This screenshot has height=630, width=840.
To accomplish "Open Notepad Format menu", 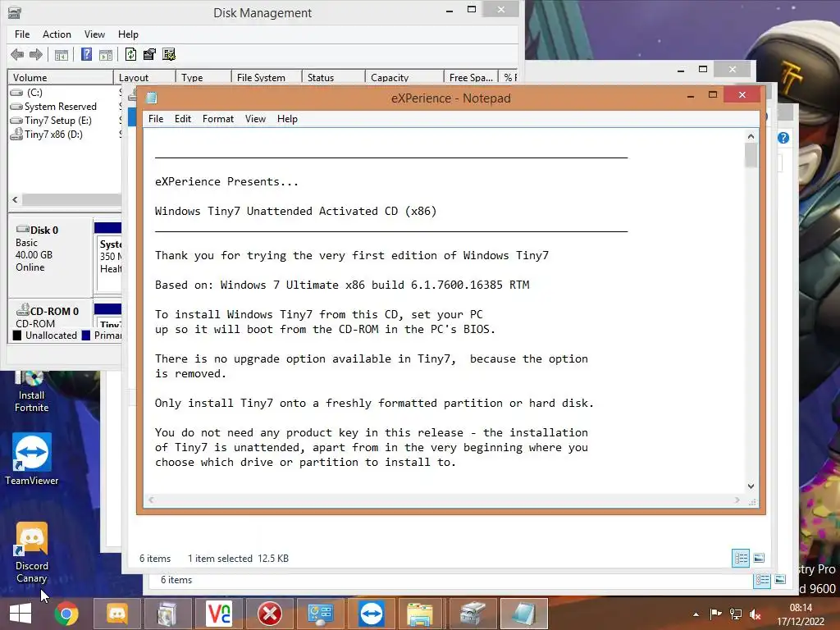I will click(x=218, y=119).
